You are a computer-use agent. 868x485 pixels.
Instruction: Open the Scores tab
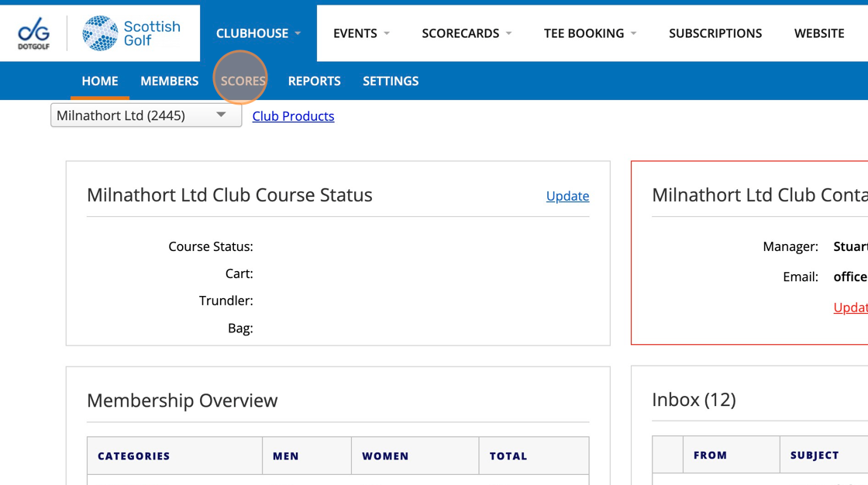click(243, 81)
